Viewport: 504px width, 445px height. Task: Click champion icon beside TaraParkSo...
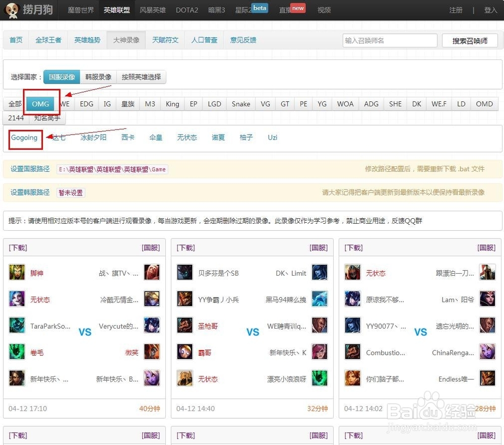tap(17, 325)
